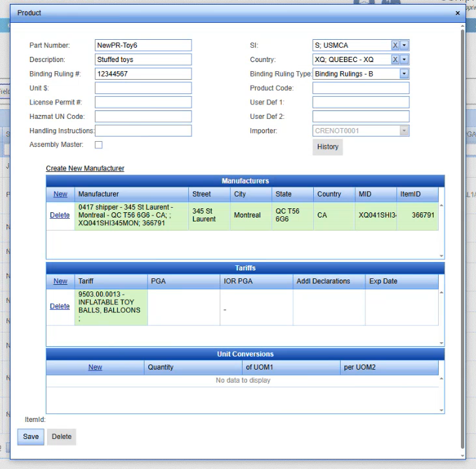
Task: Click the Save button
Action: pyautogui.click(x=31, y=437)
